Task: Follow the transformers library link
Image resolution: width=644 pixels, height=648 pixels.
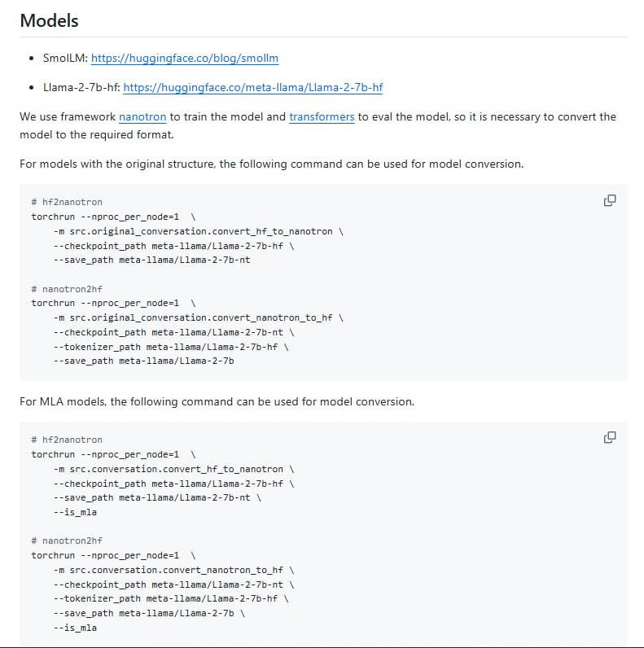Action: (x=322, y=116)
